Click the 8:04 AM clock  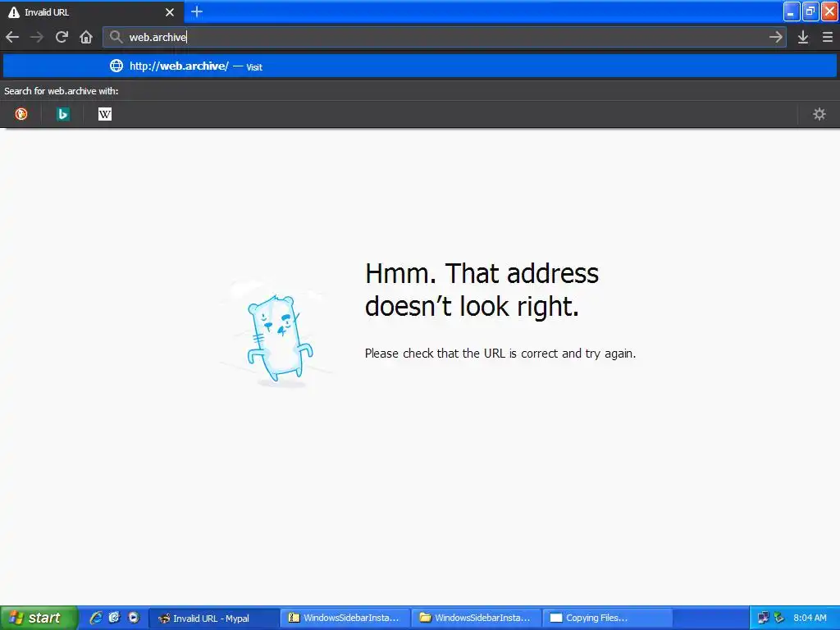(x=810, y=618)
